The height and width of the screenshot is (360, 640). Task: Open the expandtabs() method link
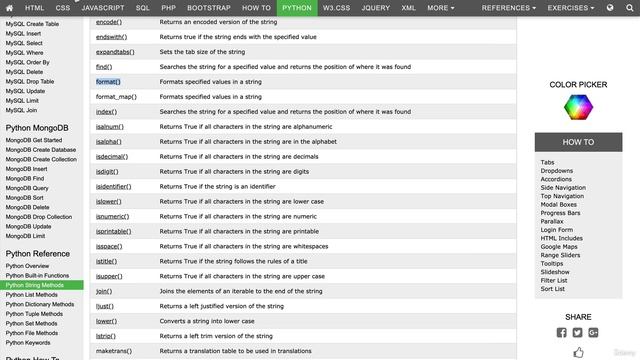pyautogui.click(x=115, y=52)
